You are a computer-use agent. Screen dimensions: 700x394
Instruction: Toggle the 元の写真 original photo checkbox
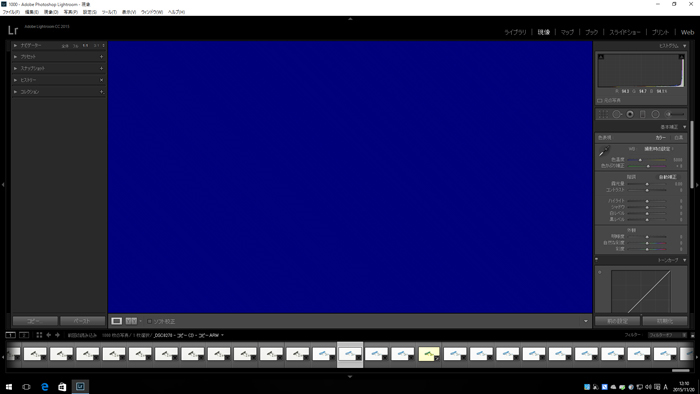click(x=600, y=100)
